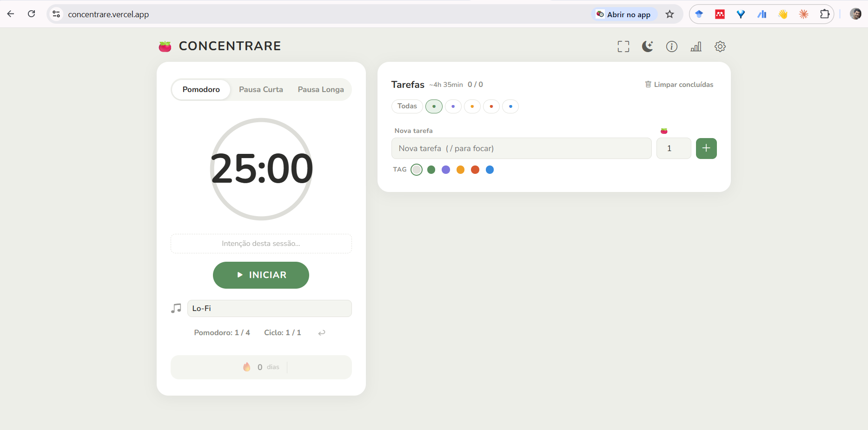The height and width of the screenshot is (430, 868).
Task: Open settings with the gear icon
Action: click(720, 46)
